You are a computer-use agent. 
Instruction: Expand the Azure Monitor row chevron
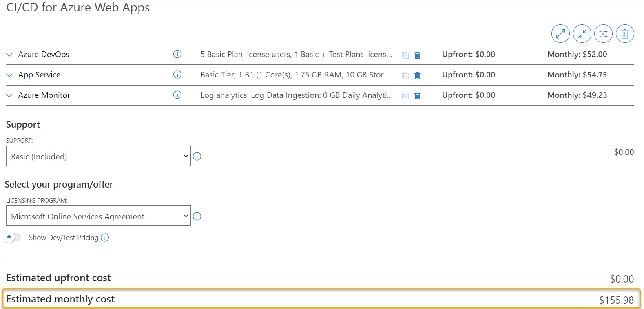coord(9,95)
